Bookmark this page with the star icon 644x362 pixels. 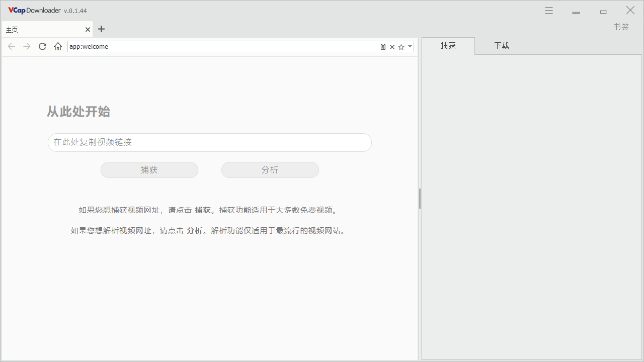[x=401, y=46]
